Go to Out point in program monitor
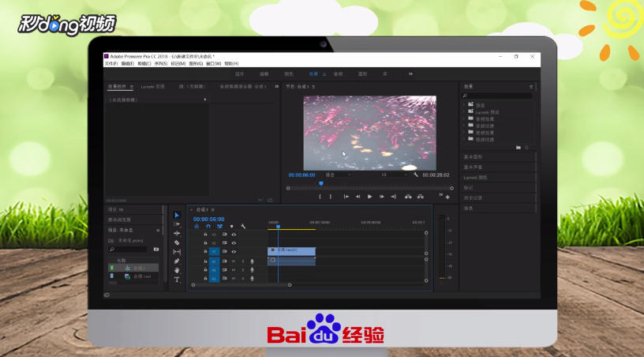Screen dimensions: 644x357 tap(394, 197)
